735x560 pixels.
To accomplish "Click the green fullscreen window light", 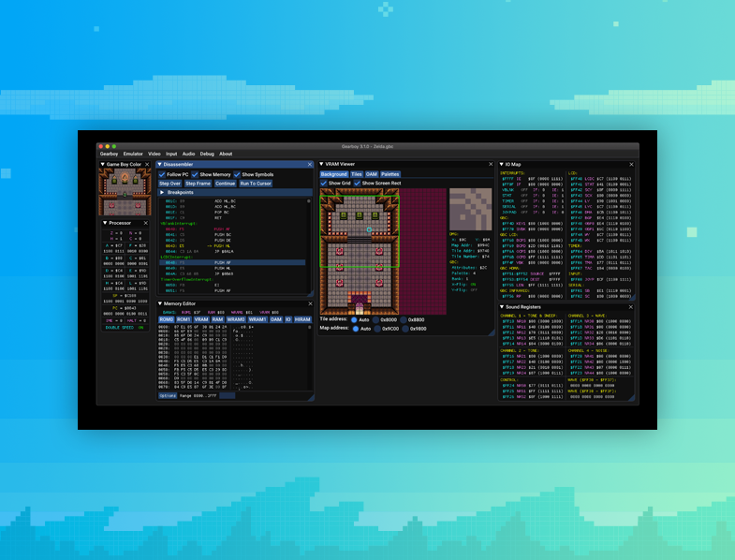I will tap(114, 147).
